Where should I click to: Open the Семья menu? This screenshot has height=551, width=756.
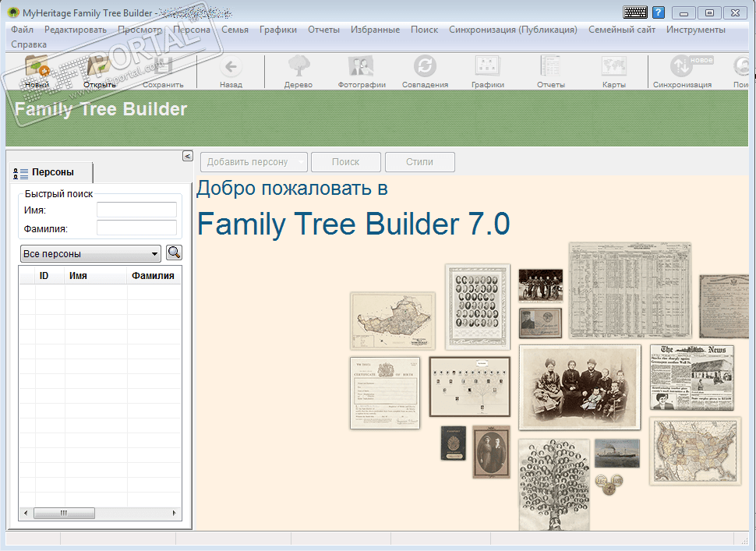pos(235,30)
